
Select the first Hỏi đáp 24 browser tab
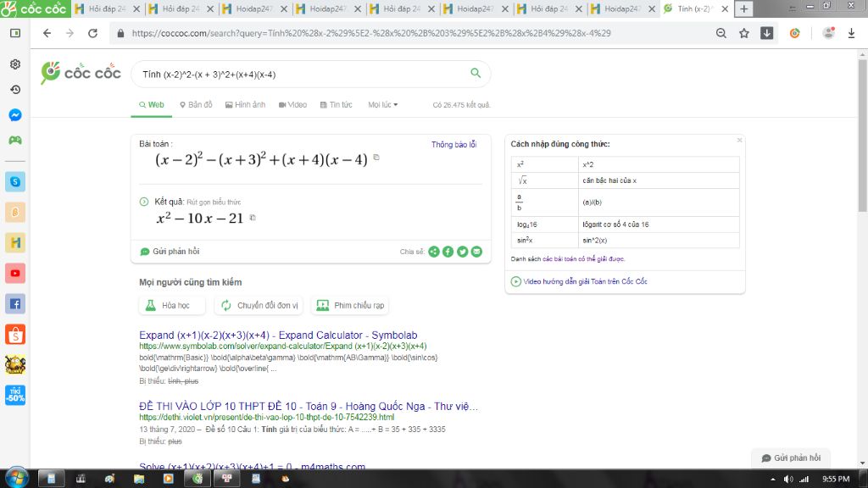pyautogui.click(x=108, y=8)
